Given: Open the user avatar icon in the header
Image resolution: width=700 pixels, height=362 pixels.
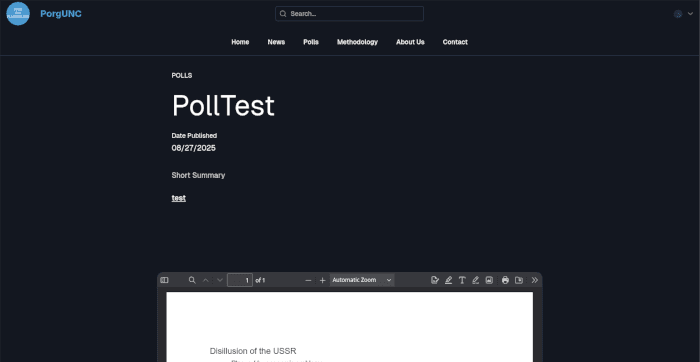Looking at the screenshot, I should [x=678, y=14].
